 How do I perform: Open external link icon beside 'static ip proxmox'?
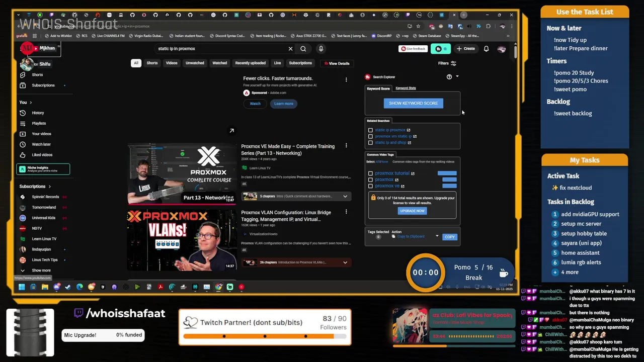408,130
